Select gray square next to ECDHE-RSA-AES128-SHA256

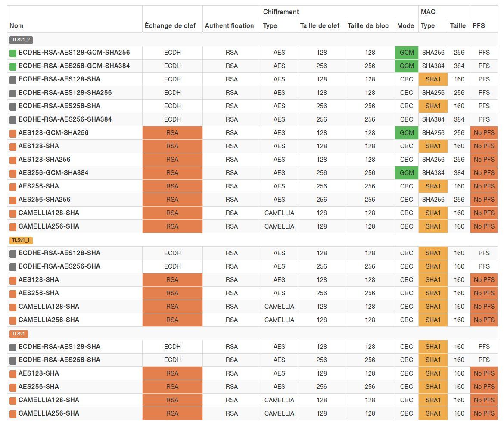tap(13, 93)
